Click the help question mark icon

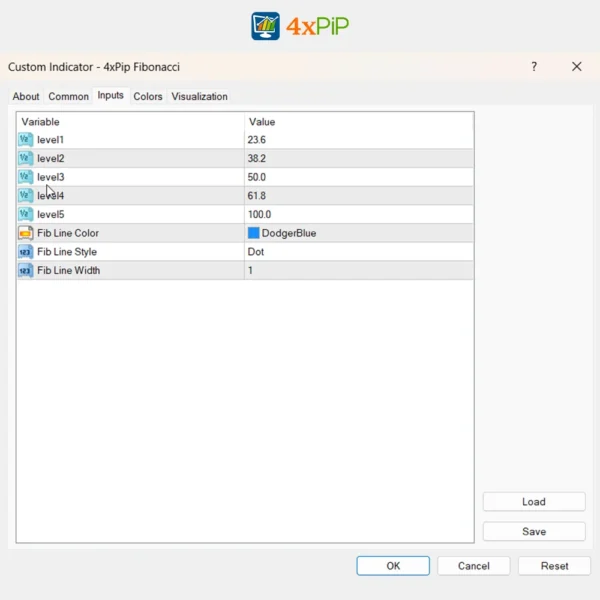[534, 67]
